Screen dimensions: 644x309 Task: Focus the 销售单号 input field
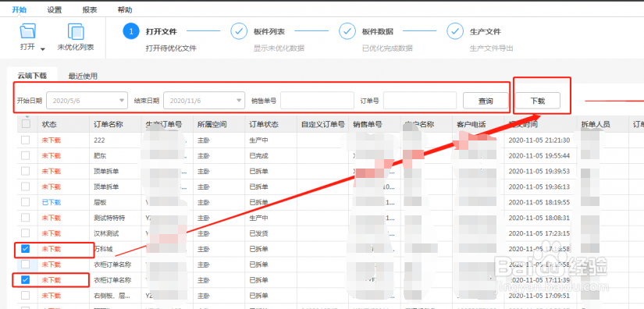(x=317, y=101)
